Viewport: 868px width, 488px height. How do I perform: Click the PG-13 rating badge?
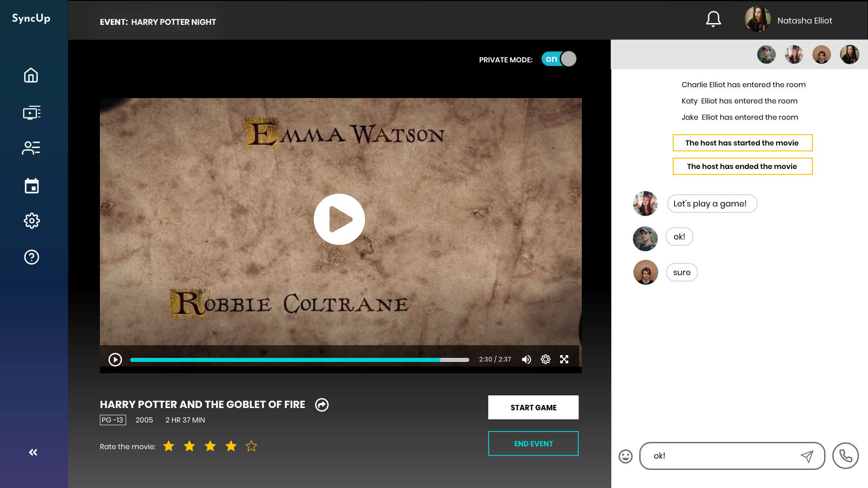[113, 420]
